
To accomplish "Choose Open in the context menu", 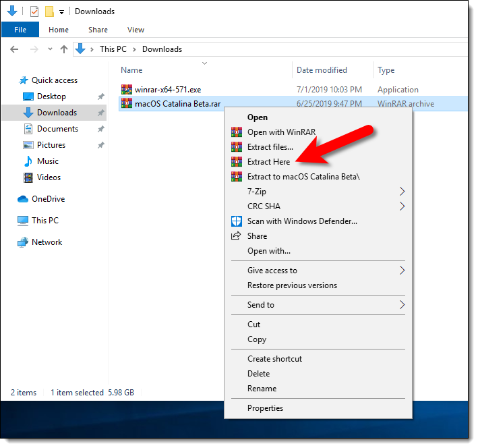I will (x=318, y=117).
